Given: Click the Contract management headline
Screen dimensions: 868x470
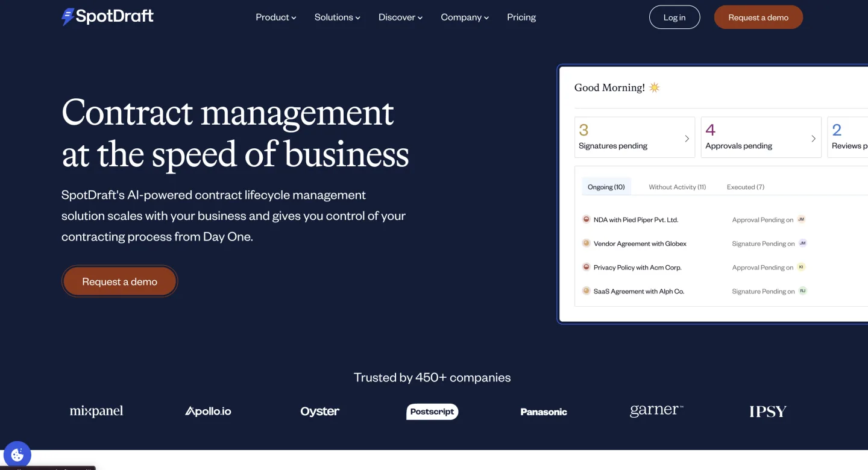Looking at the screenshot, I should tap(235, 133).
